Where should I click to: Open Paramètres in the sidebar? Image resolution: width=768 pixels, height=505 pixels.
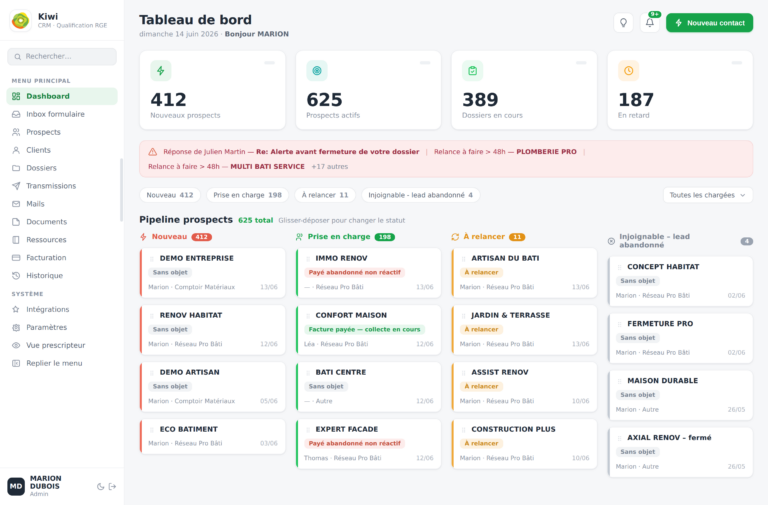(x=62, y=327)
